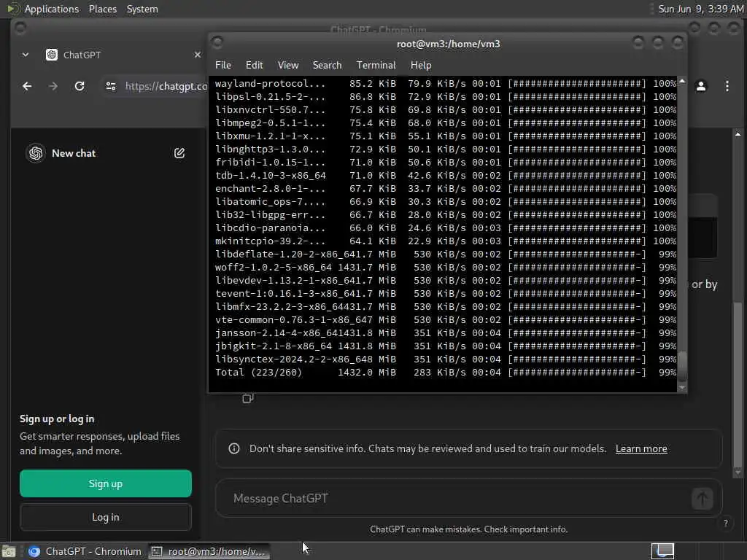This screenshot has width=747, height=560.
Task: Click the ChatGPT page scroll up arrow
Action: 738,134
